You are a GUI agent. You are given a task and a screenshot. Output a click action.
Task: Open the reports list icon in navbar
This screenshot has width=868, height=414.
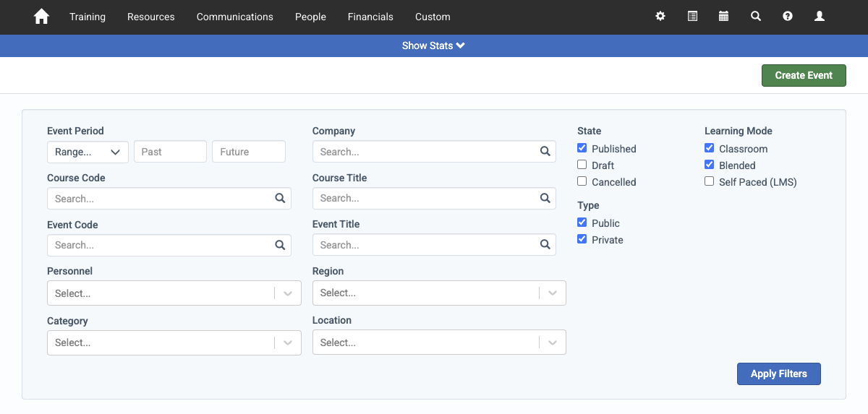coord(692,16)
